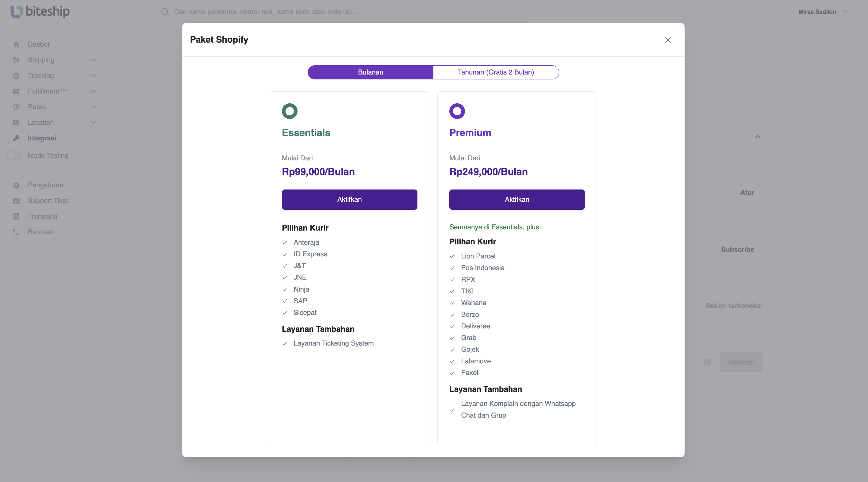
Task: Open Pengaturan settings
Action: coord(45,185)
